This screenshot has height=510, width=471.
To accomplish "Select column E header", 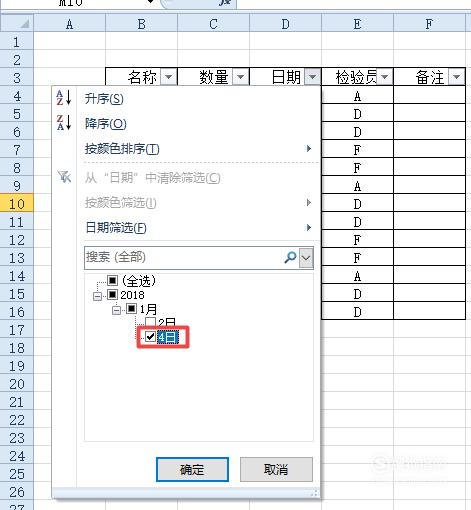I will (357, 24).
